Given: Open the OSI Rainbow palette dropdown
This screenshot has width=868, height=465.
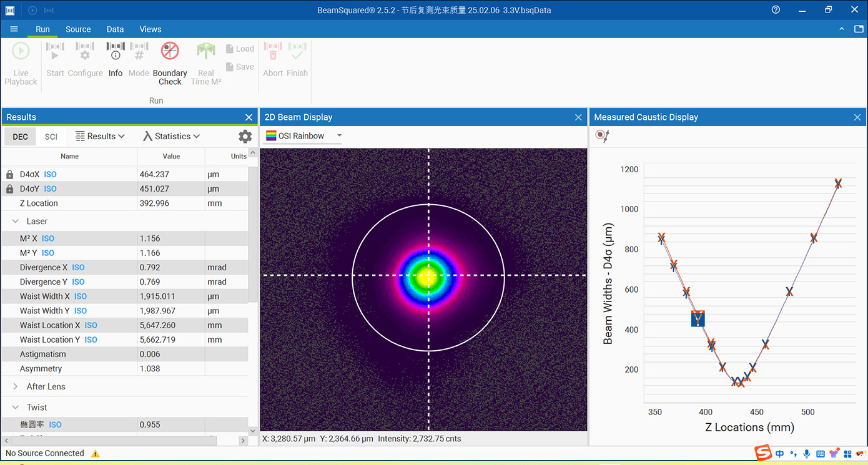Looking at the screenshot, I should (339, 136).
